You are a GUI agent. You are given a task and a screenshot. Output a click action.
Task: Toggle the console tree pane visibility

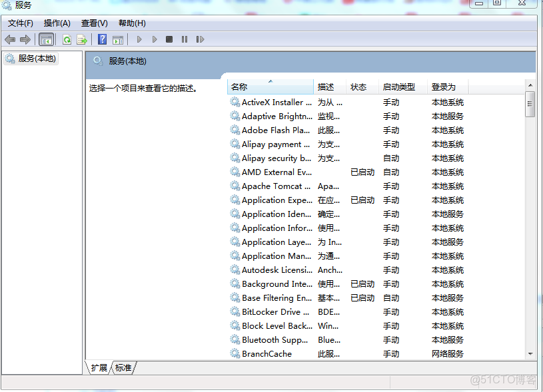46,39
